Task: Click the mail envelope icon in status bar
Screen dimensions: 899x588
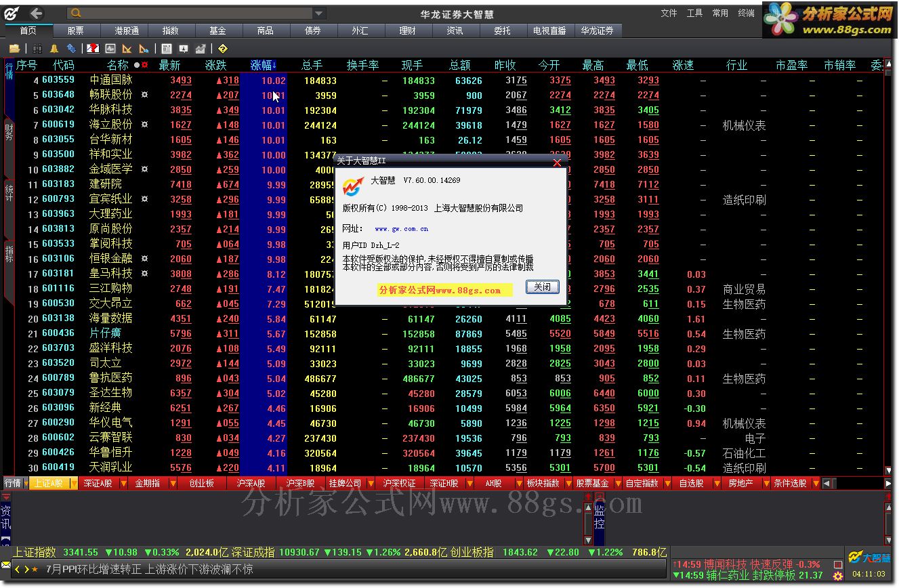Action: (5, 564)
